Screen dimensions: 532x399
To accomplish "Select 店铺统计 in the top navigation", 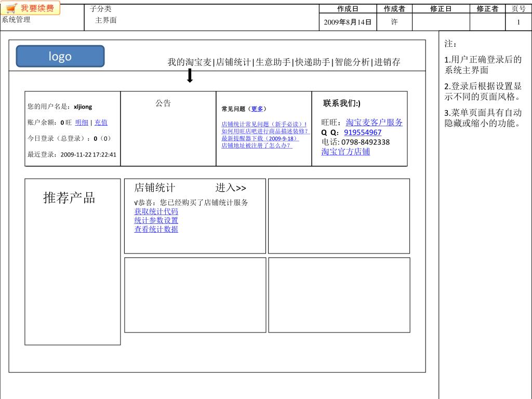I will (234, 62).
